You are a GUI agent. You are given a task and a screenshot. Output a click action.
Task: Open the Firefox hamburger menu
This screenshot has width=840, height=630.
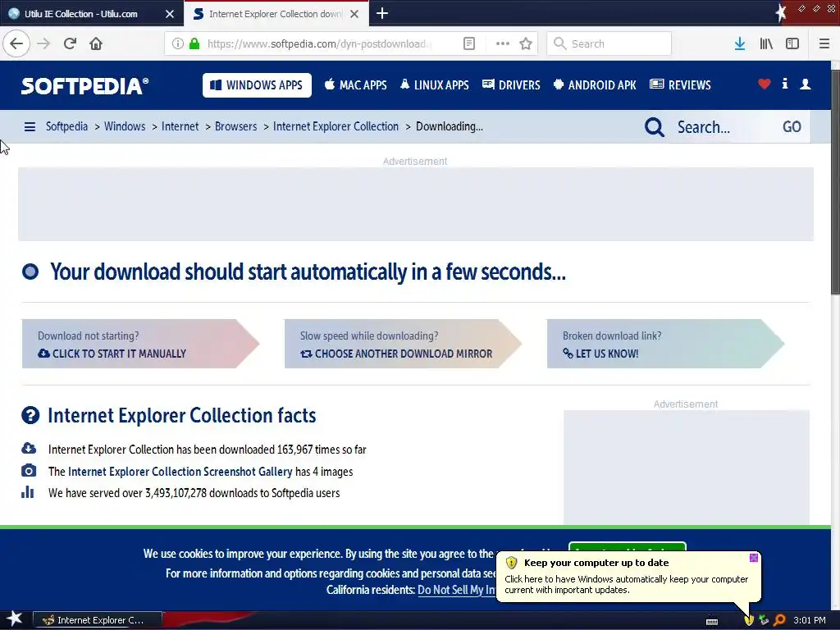(824, 43)
